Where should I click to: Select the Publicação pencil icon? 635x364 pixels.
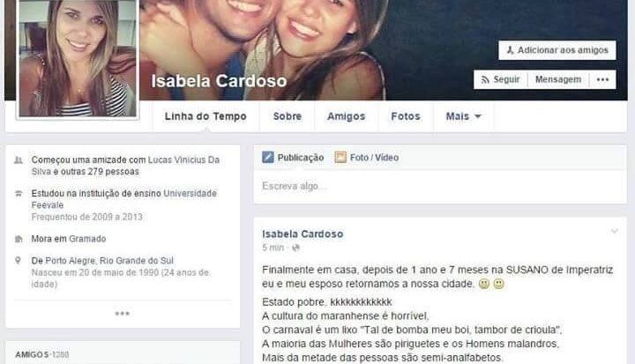tap(268, 157)
